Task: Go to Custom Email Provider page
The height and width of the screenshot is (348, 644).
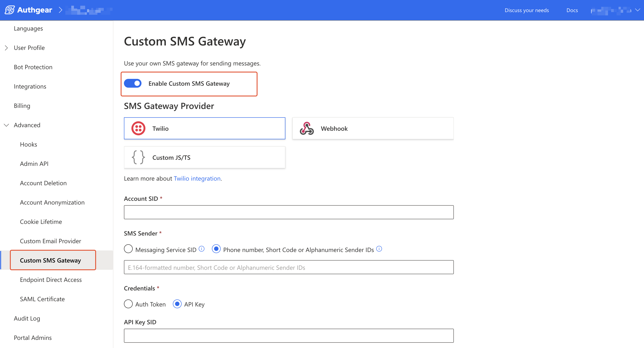Action: click(50, 241)
